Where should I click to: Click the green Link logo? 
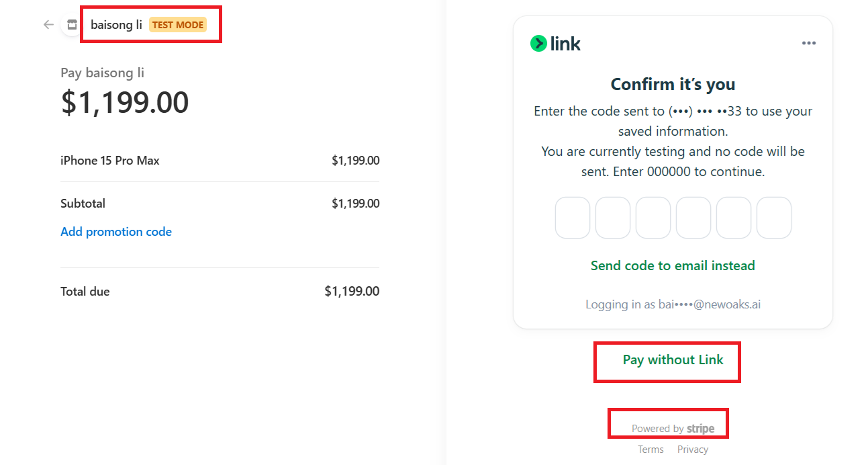[x=555, y=44]
